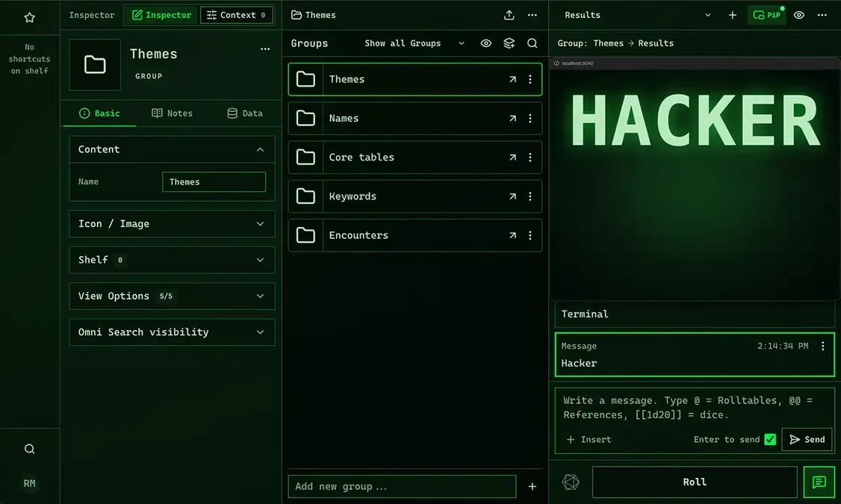Open kebab menu for Keywords row
The height and width of the screenshot is (504, 841).
click(530, 197)
